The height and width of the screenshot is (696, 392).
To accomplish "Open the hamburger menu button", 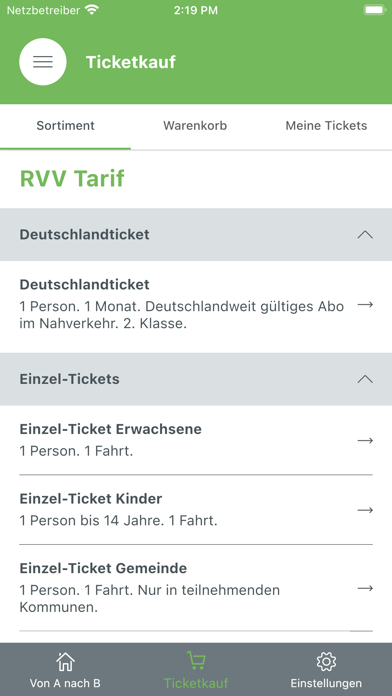I will (43, 62).
